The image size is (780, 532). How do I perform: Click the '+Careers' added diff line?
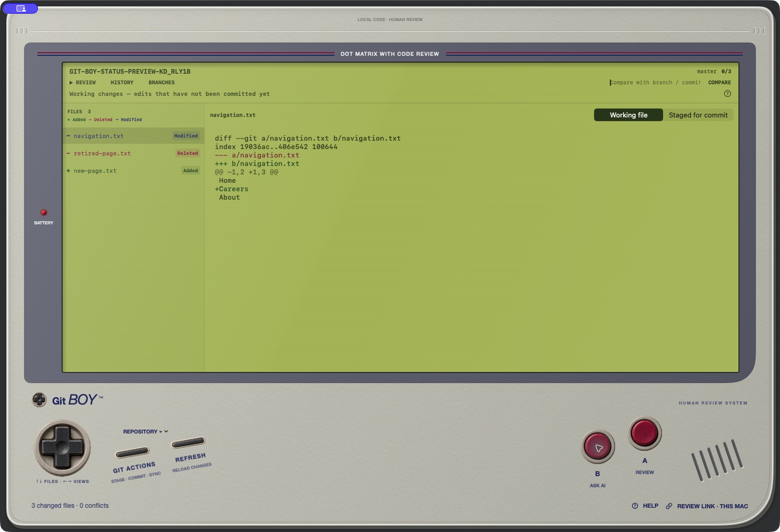click(232, 189)
